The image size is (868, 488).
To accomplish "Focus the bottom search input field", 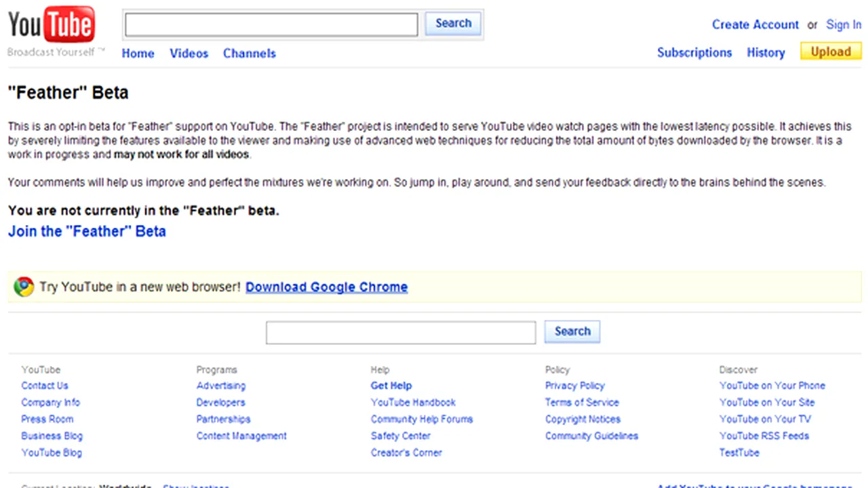I will tap(401, 333).
